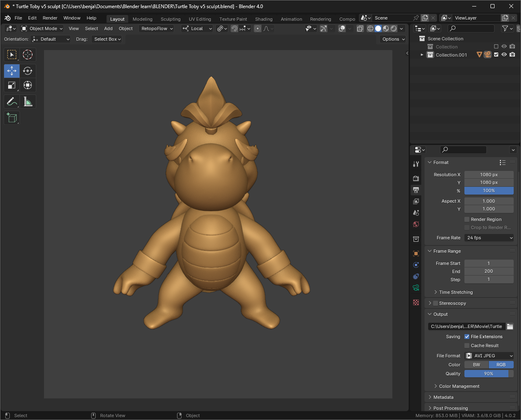Click the Resolution percentage 100% slider
Viewport: 521px width, 420px height.
coord(489,190)
